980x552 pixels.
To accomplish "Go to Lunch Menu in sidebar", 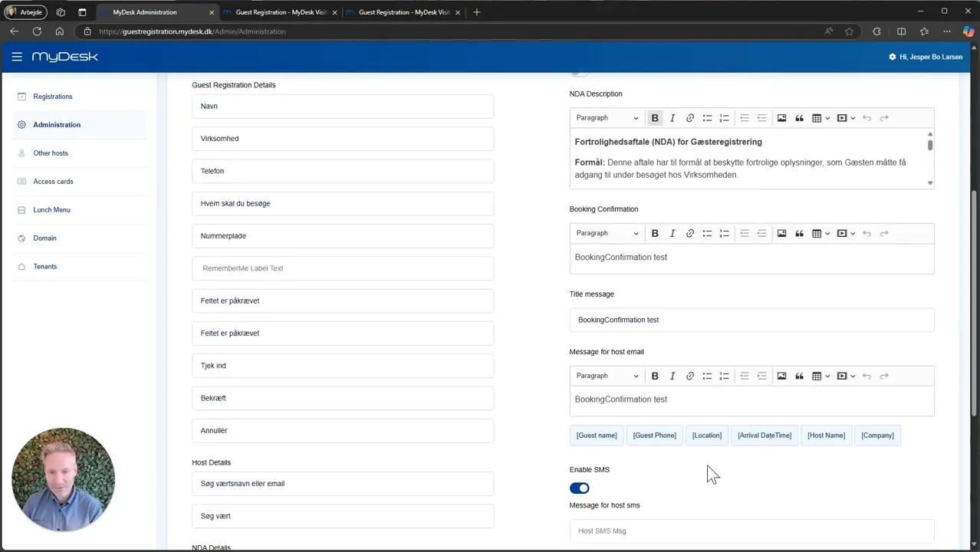I will pos(51,210).
